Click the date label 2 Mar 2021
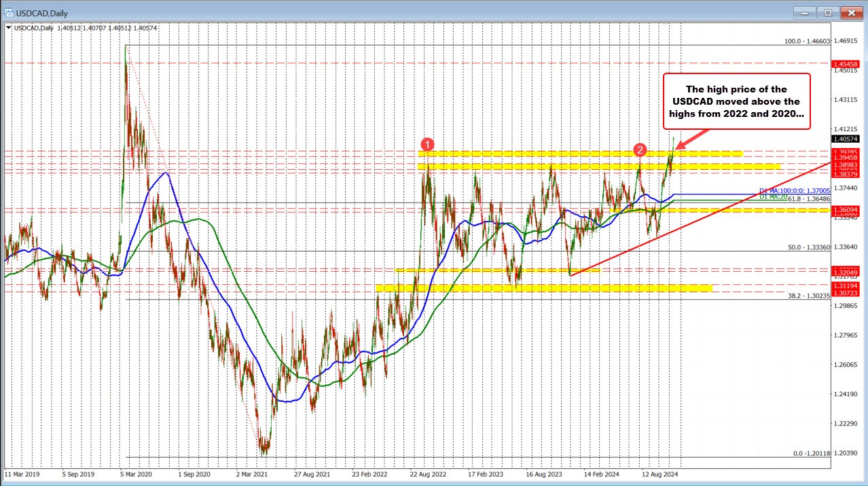 pyautogui.click(x=253, y=473)
